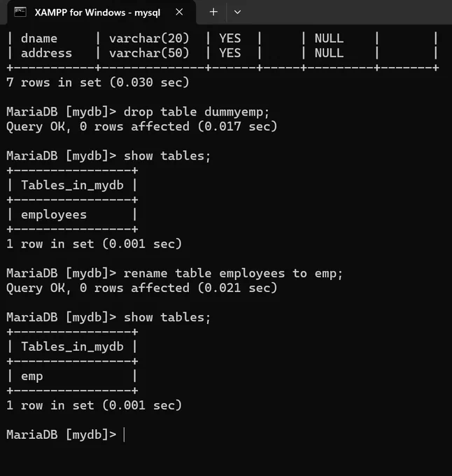Click '7 rows in set (0.030 sec)' line
This screenshot has height=476, width=452.
pyautogui.click(x=98, y=83)
